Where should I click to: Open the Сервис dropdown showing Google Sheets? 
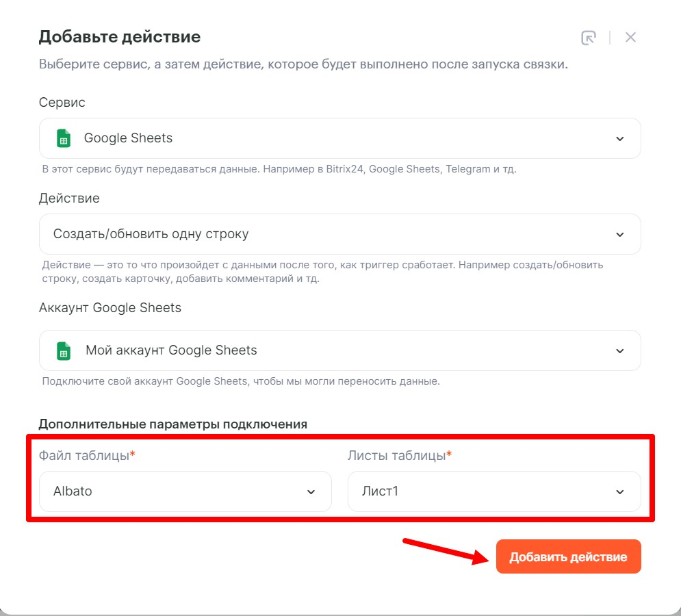339,138
